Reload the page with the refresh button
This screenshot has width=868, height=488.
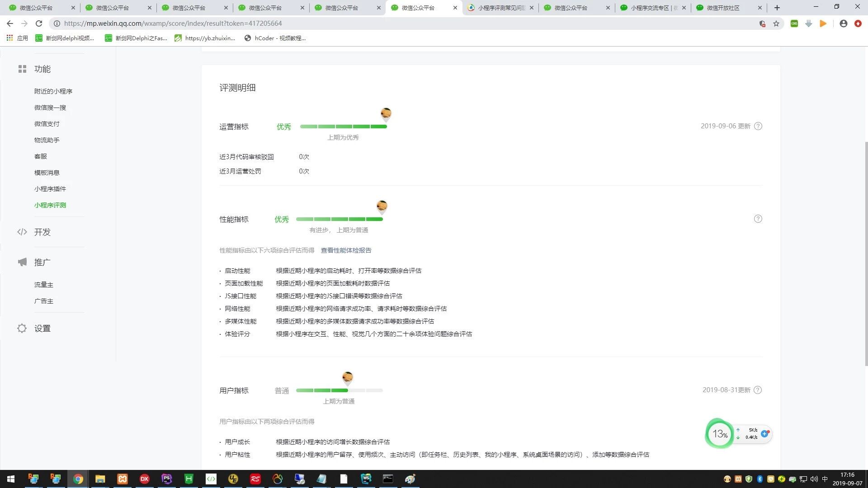coord(39,23)
